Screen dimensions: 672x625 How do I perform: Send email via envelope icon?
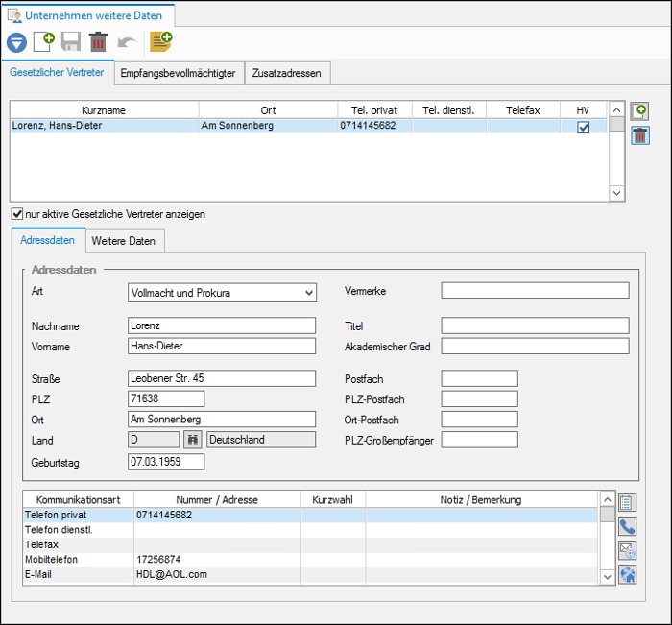point(627,551)
